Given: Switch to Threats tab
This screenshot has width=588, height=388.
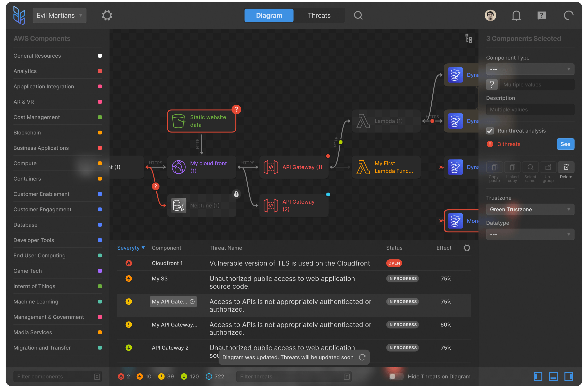Looking at the screenshot, I should coord(319,15).
